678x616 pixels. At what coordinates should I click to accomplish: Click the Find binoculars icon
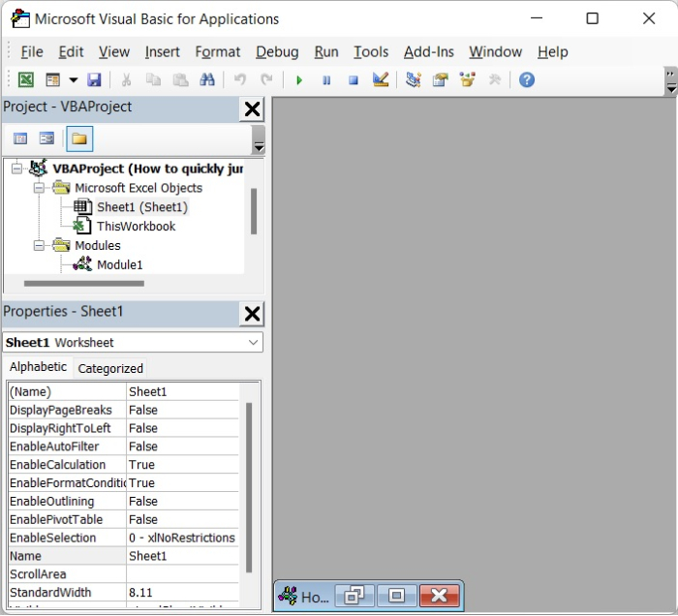point(207,80)
